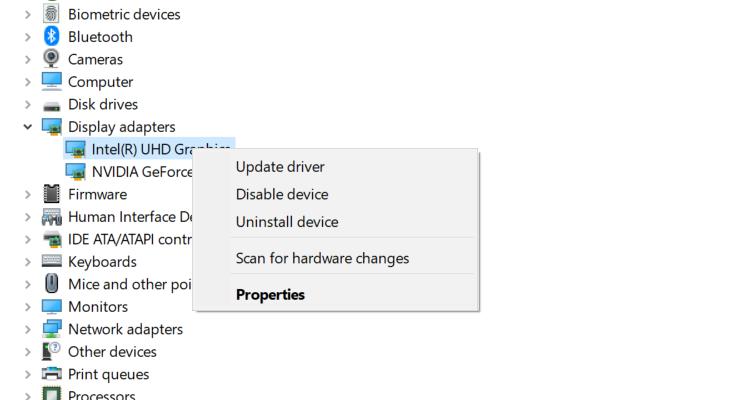
Task: Click the NVIDIA GeForce adapter icon
Action: coord(75,171)
